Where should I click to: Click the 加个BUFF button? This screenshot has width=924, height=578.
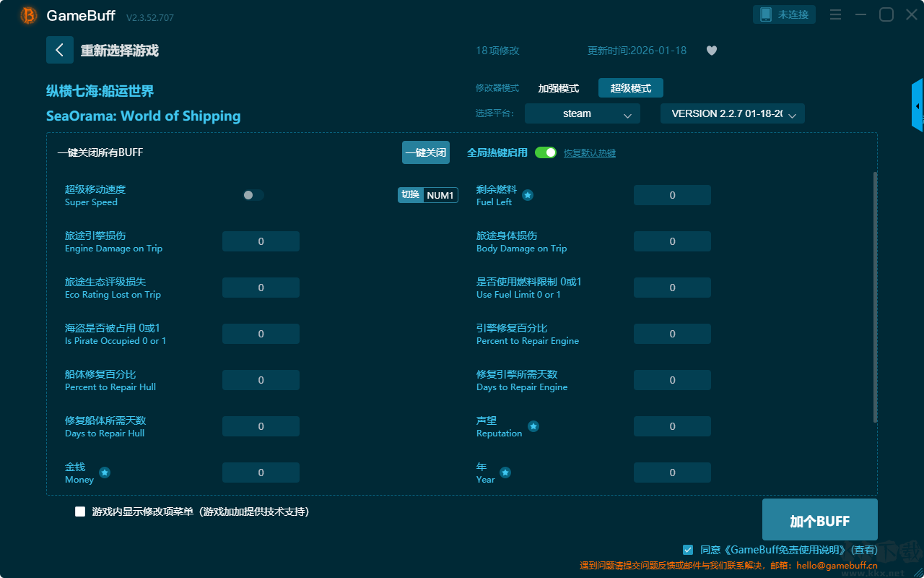pyautogui.click(x=820, y=521)
